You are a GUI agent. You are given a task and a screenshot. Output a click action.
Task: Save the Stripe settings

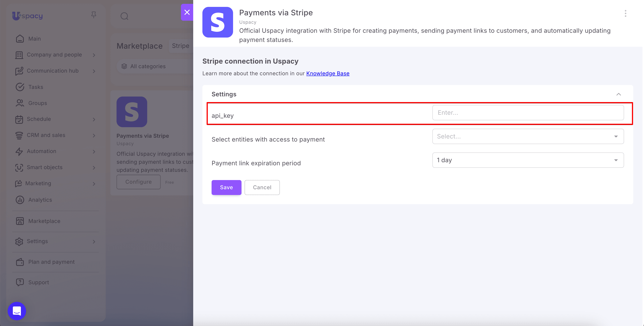[x=226, y=187]
